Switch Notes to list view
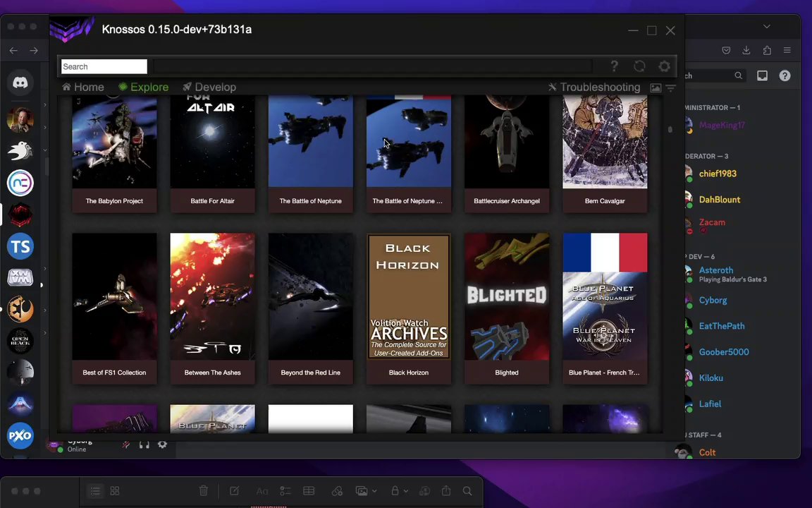 point(95,491)
